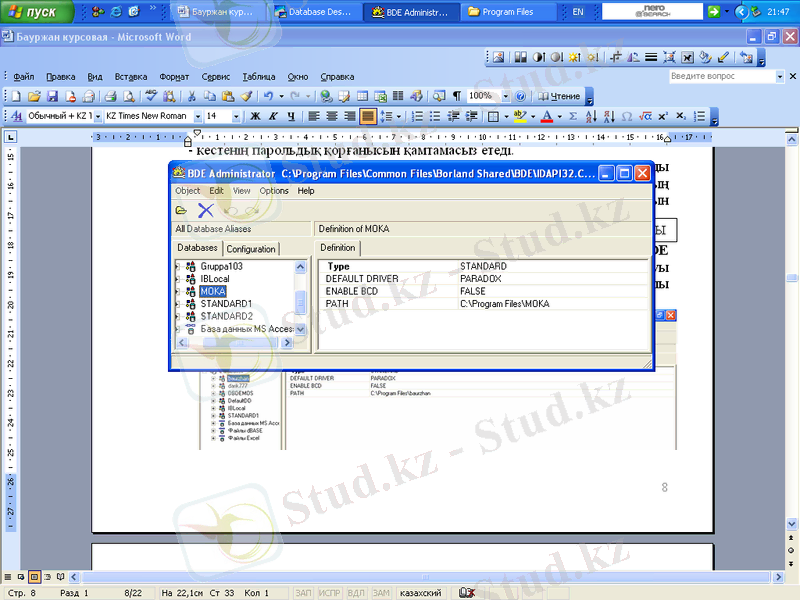The image size is (800, 600).
Task: Click Reset Picture on the Picture toolbar
Action: (746, 58)
